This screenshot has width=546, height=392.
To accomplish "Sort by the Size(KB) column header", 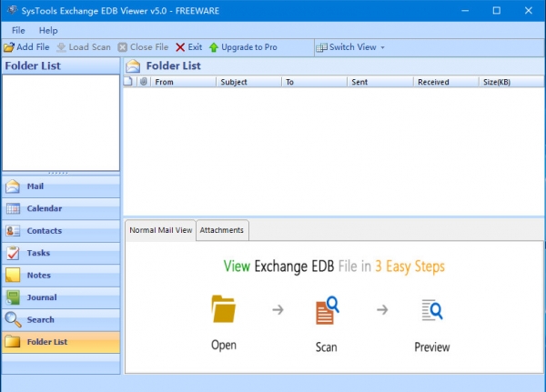I will 511,82.
